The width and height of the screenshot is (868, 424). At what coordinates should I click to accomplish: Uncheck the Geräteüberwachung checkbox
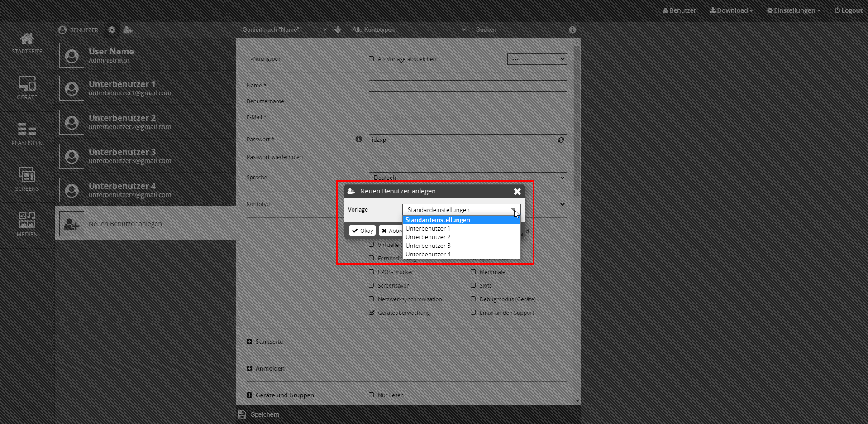372,313
